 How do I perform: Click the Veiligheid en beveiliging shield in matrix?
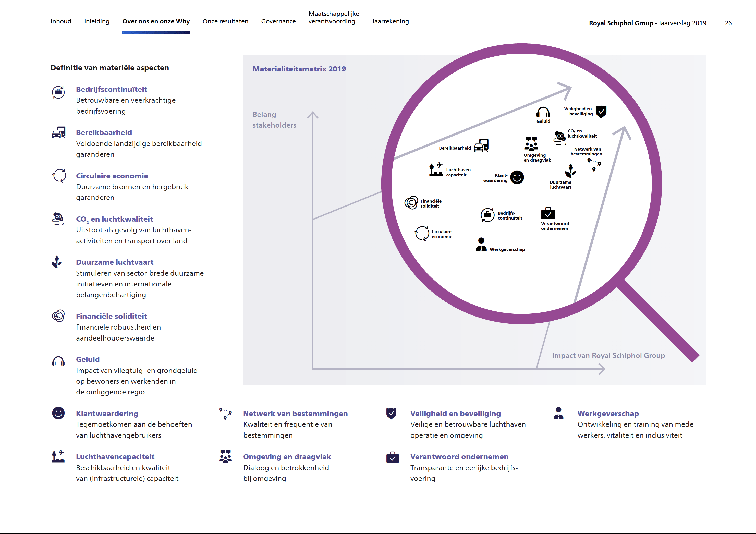pos(601,112)
